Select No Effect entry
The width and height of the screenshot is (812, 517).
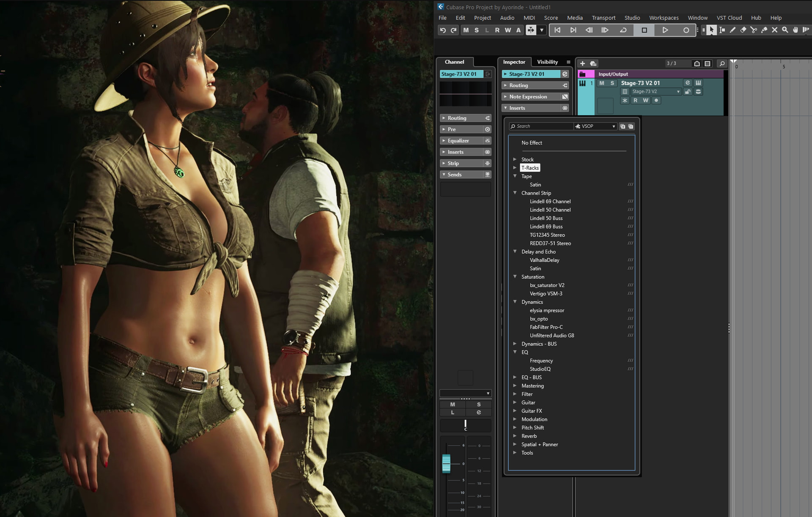(532, 143)
